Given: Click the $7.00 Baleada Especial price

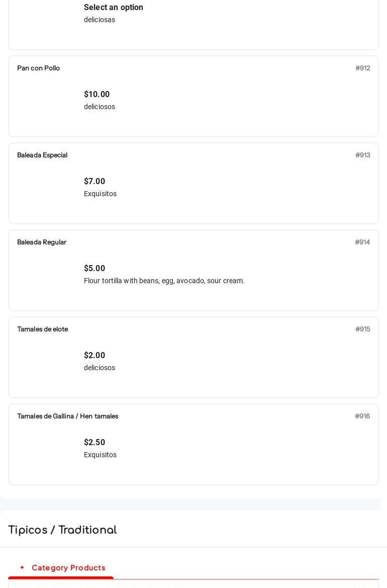Looking at the screenshot, I should click(x=94, y=182).
